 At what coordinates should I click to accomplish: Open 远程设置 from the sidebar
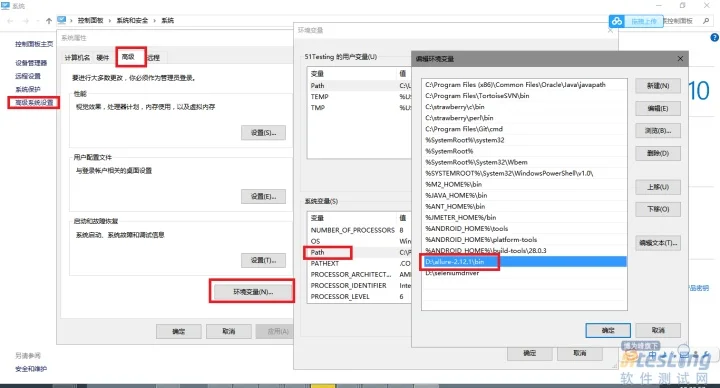tap(28, 76)
